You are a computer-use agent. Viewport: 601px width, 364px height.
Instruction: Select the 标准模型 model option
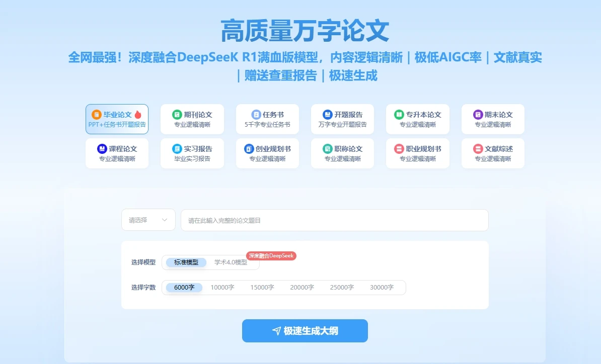click(186, 262)
